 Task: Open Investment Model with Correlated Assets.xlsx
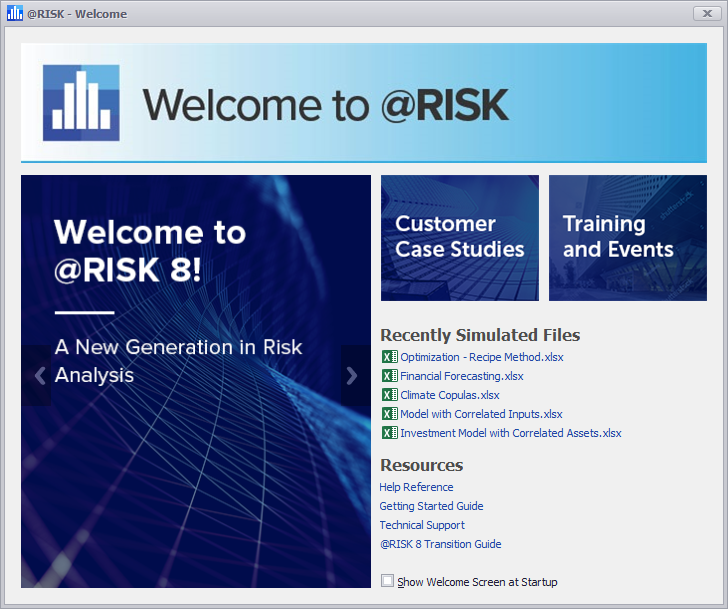tap(510, 433)
